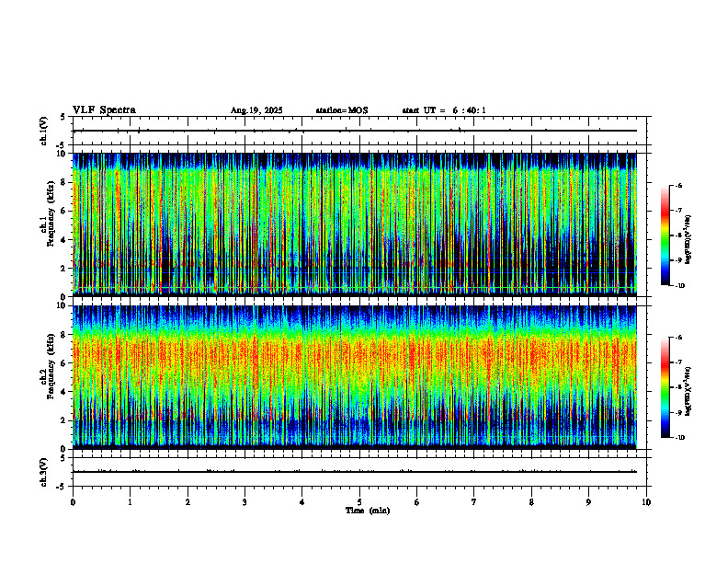Click the ch.1(V) waveform trace line

tap(355, 131)
